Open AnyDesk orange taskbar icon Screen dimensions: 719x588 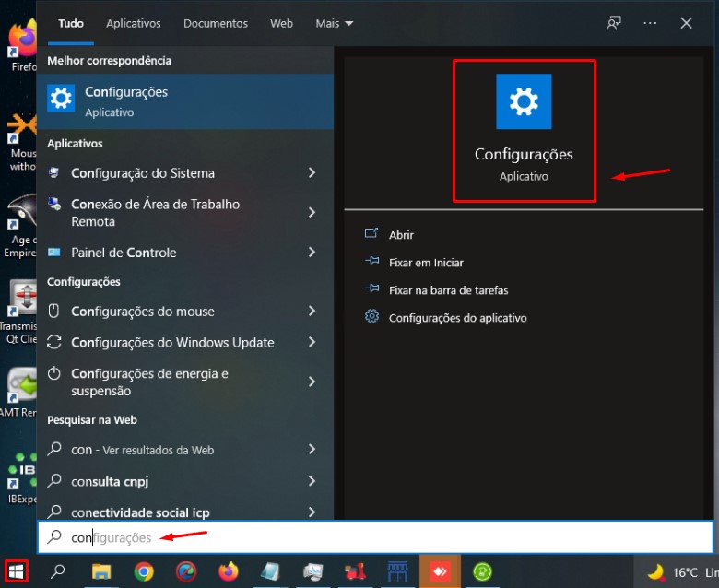pyautogui.click(x=440, y=571)
